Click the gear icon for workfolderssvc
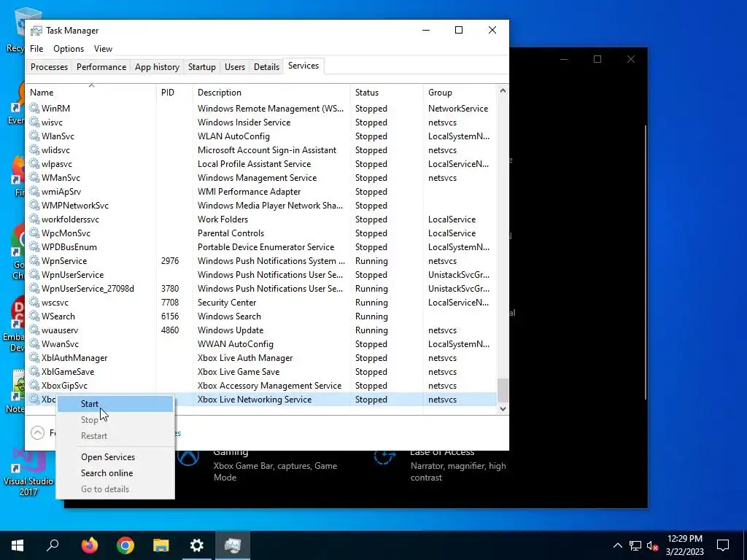This screenshot has width=747, height=560. [x=34, y=219]
